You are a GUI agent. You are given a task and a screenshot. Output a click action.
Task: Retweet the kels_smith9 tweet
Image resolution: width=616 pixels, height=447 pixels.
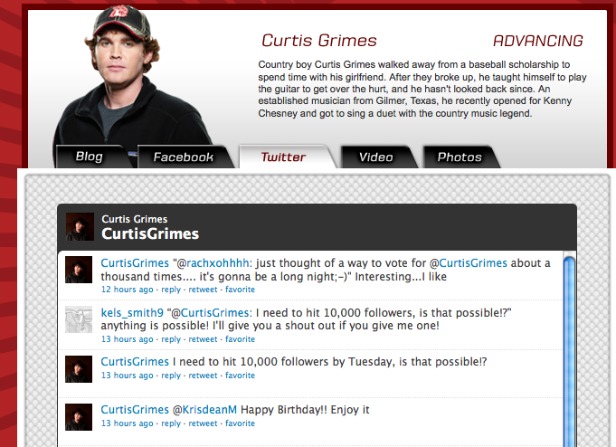[203, 339]
